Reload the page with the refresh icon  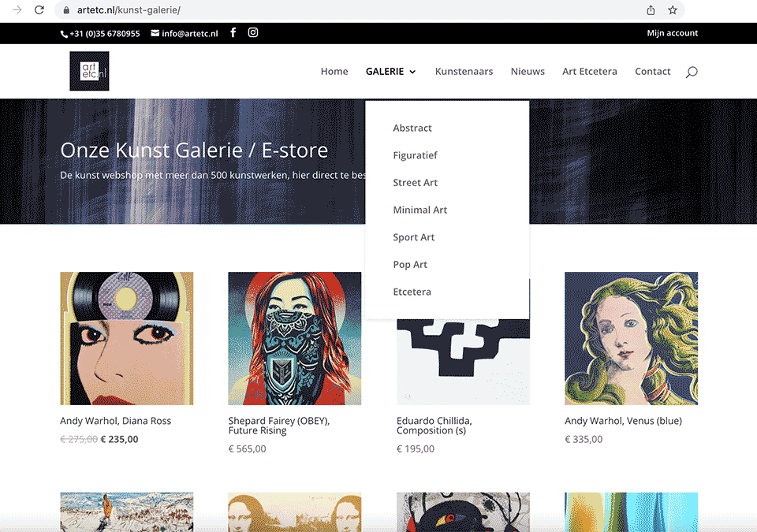coord(39,9)
